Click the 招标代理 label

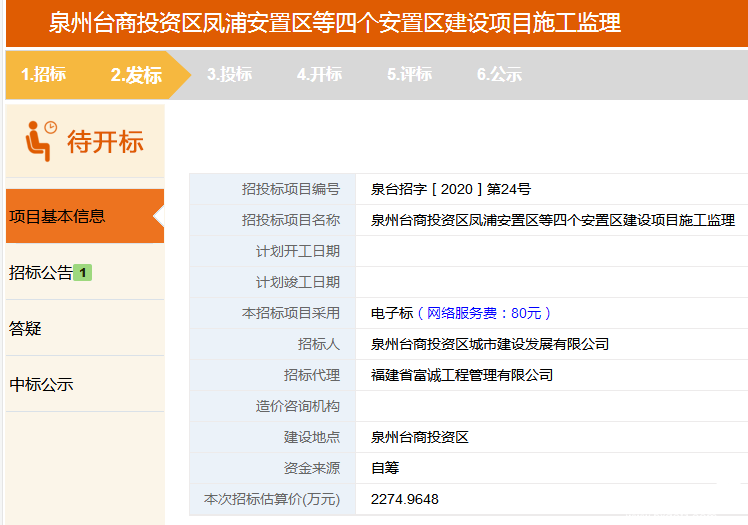[312, 375]
